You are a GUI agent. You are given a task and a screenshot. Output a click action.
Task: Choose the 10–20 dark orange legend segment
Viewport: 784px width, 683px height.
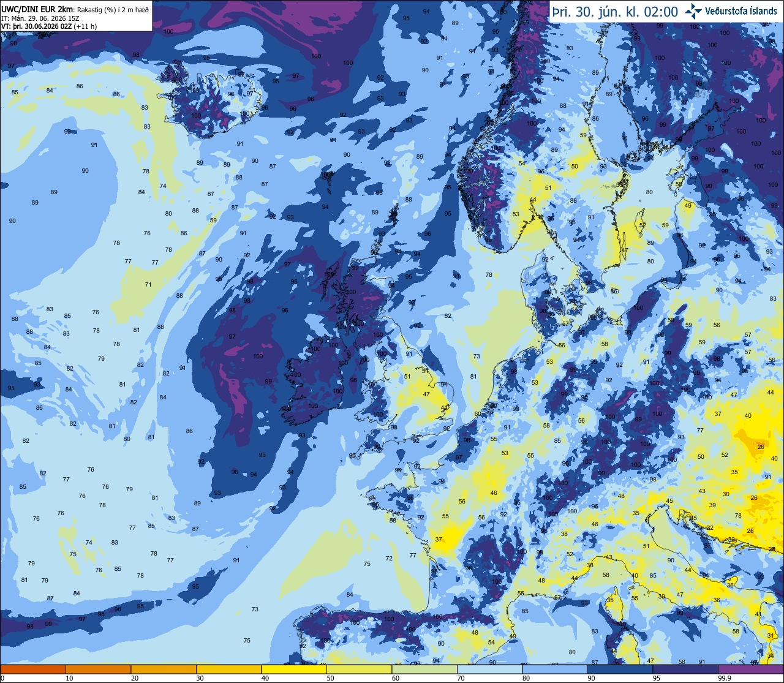click(x=99, y=669)
